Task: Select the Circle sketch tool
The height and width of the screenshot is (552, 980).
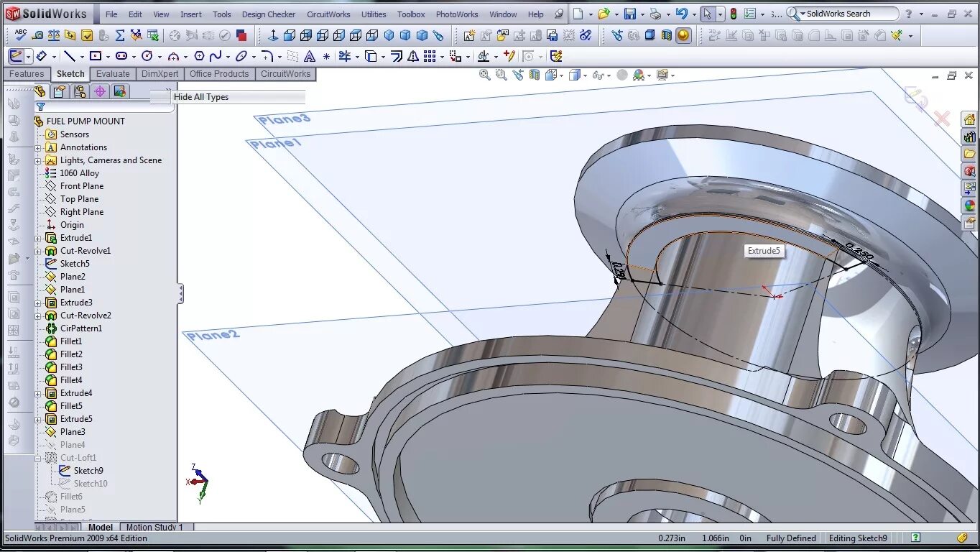Action: pyautogui.click(x=147, y=56)
